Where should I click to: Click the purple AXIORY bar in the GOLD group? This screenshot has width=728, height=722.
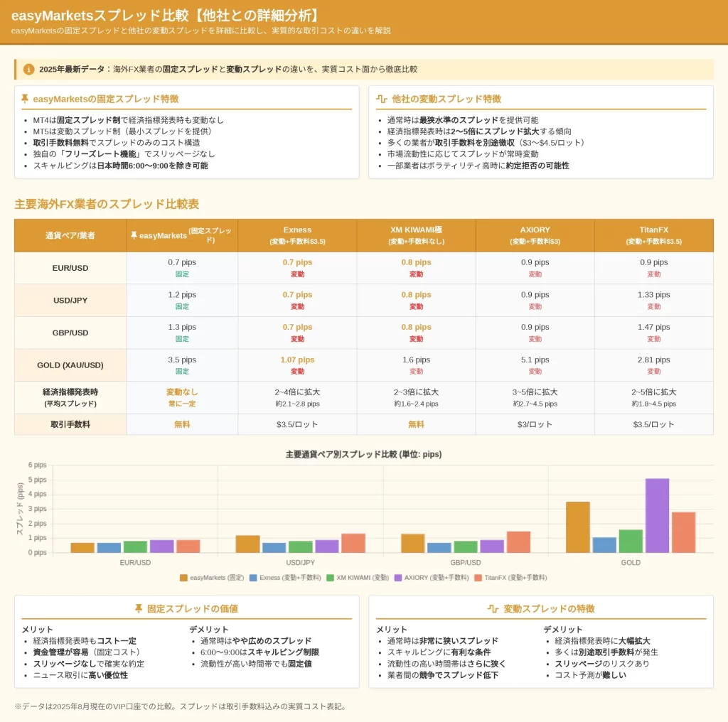pos(657,515)
